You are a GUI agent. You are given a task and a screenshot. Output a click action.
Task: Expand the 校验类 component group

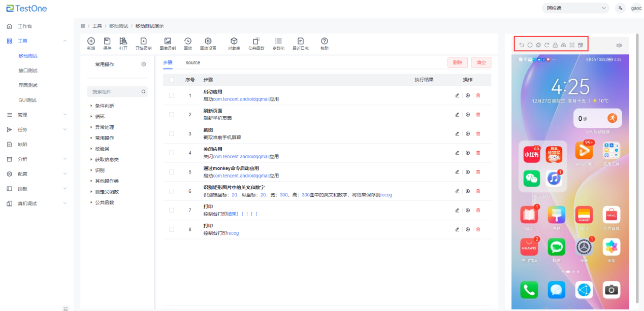point(91,149)
